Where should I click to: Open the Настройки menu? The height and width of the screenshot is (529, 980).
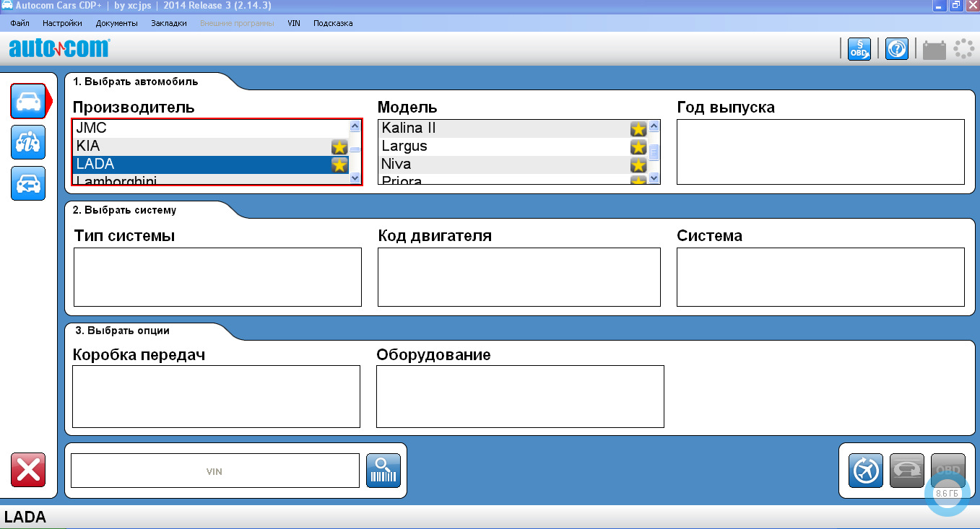(62, 23)
